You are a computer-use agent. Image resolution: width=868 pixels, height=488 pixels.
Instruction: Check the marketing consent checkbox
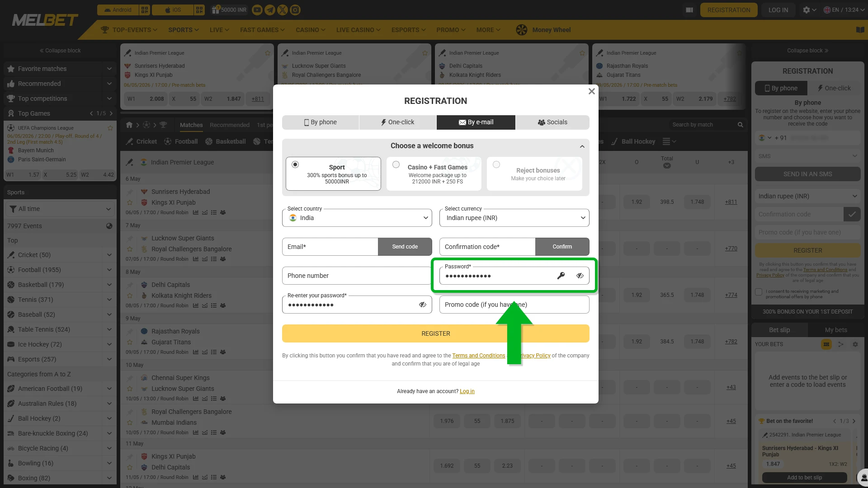click(759, 292)
